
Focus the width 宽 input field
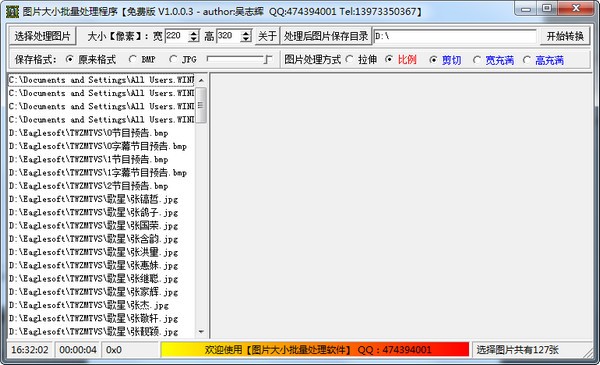tap(177, 36)
